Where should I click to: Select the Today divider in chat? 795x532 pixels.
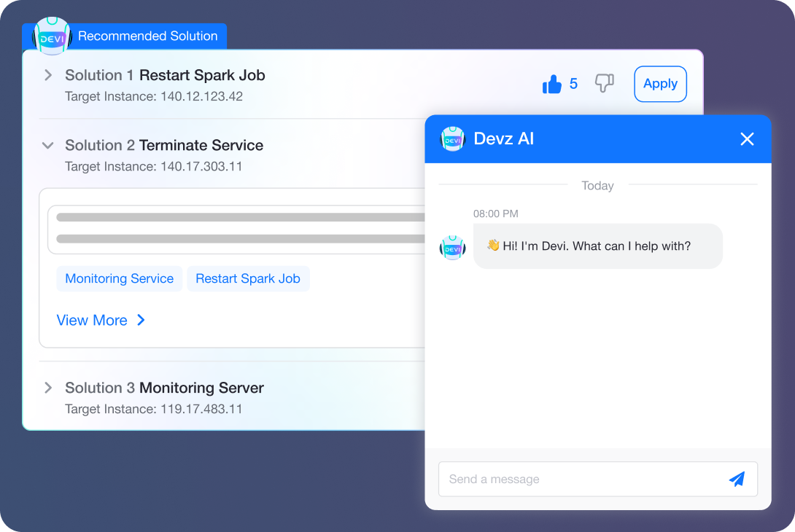597,186
